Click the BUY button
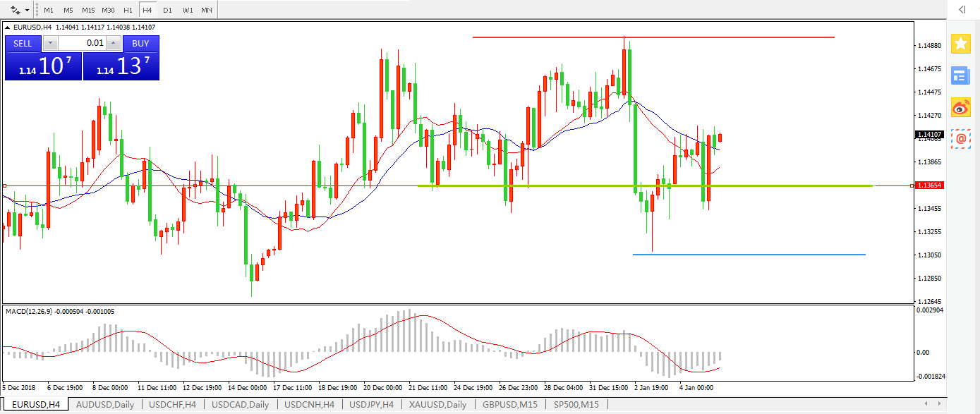Image resolution: width=980 pixels, height=414 pixels. (x=140, y=43)
